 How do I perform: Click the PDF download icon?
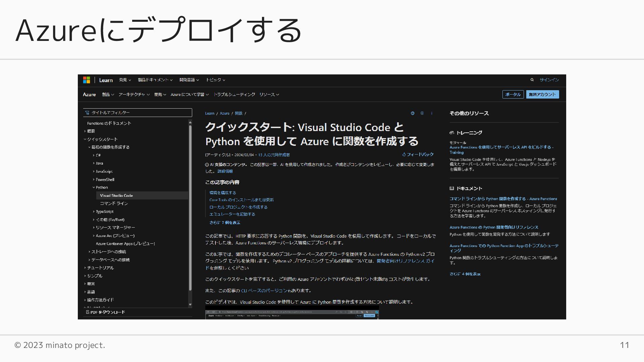(88, 312)
